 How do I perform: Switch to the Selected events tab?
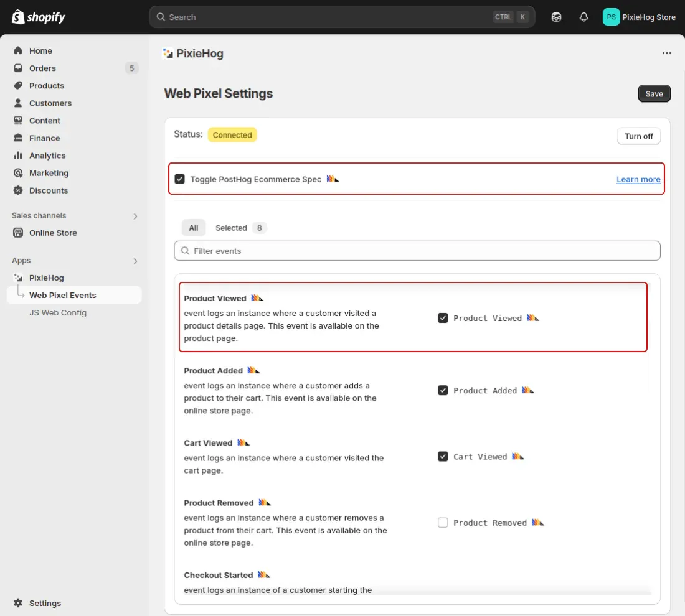click(x=240, y=228)
